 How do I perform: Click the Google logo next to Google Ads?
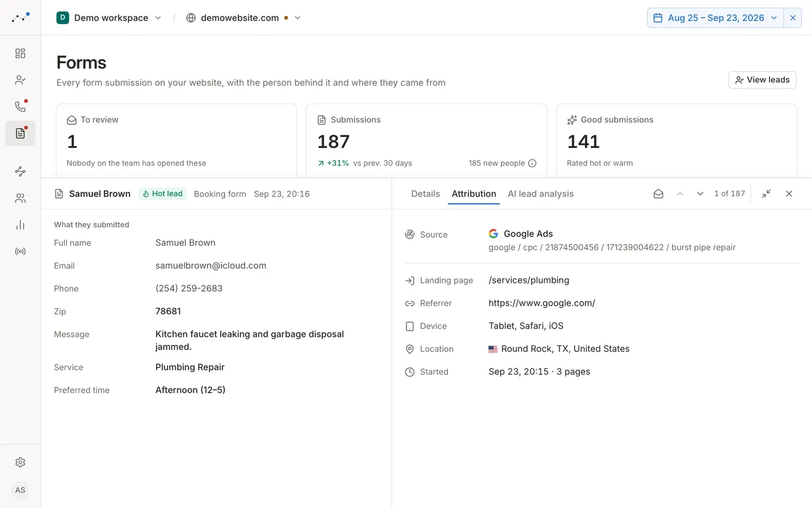click(x=494, y=234)
